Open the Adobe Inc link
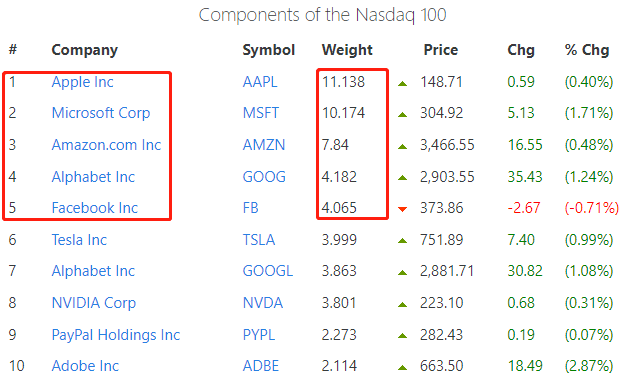Screen dimensions: 632x387 click(x=85, y=366)
